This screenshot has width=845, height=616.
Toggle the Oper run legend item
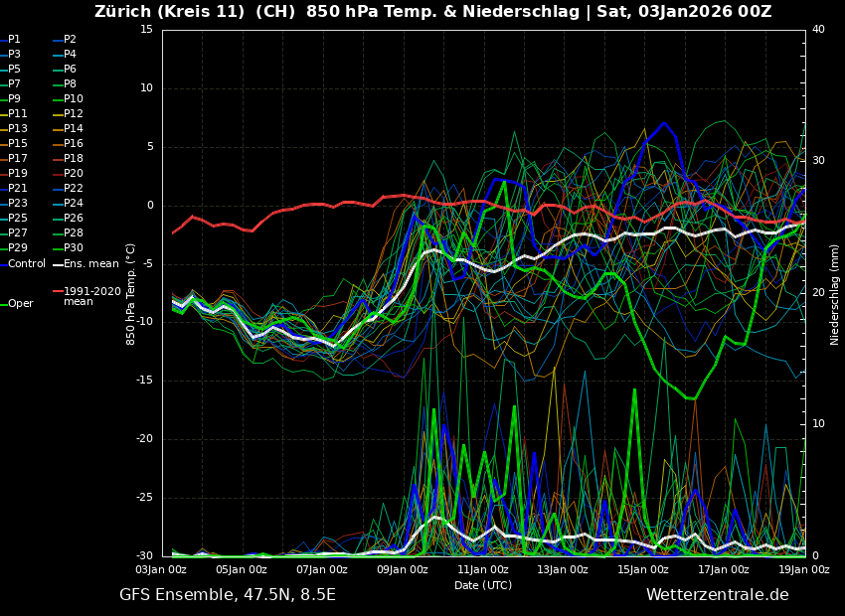(x=20, y=304)
